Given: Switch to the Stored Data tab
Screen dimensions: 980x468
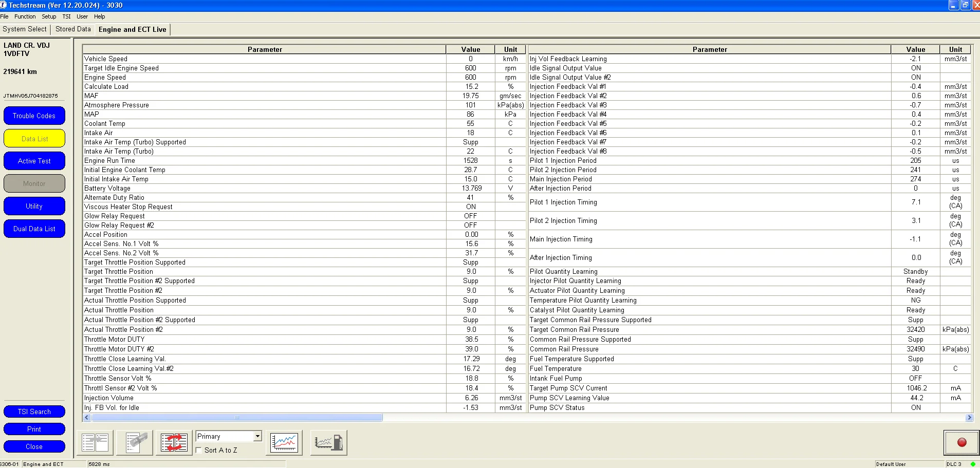Looking at the screenshot, I should (73, 29).
